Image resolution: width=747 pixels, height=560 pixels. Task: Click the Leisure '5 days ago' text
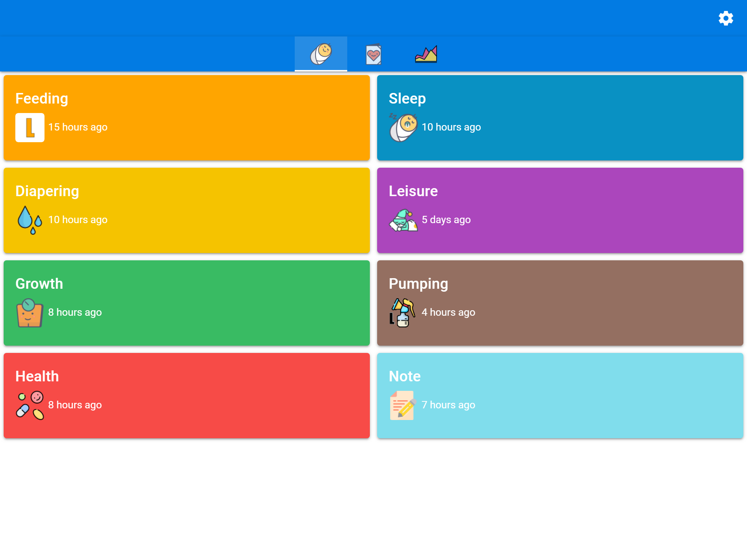446,220
